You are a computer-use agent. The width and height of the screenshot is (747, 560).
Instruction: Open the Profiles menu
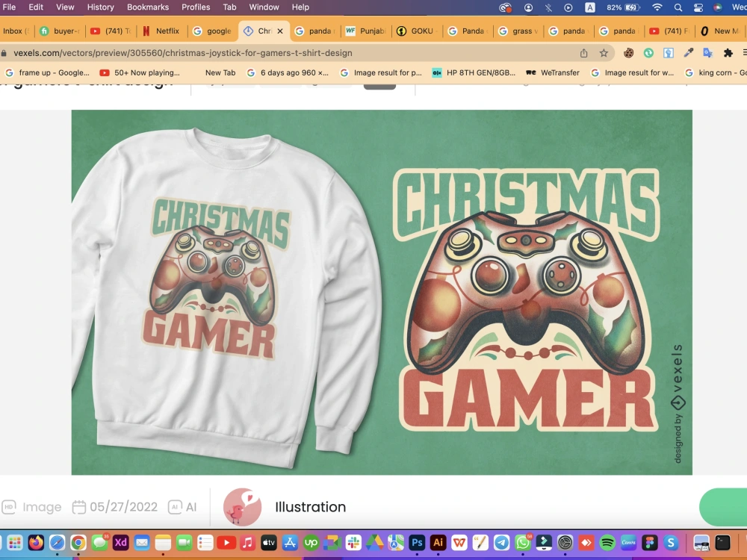click(196, 7)
